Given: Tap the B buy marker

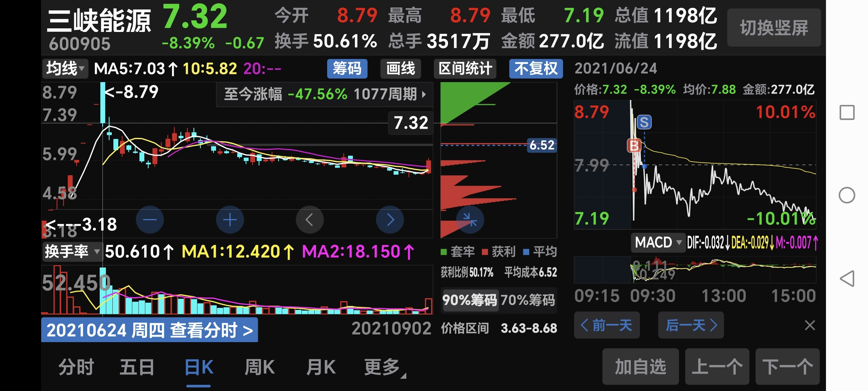Looking at the screenshot, I should point(634,146).
